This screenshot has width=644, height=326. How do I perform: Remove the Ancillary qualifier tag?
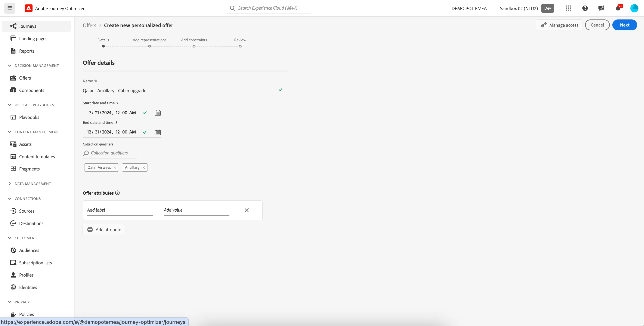click(x=144, y=168)
